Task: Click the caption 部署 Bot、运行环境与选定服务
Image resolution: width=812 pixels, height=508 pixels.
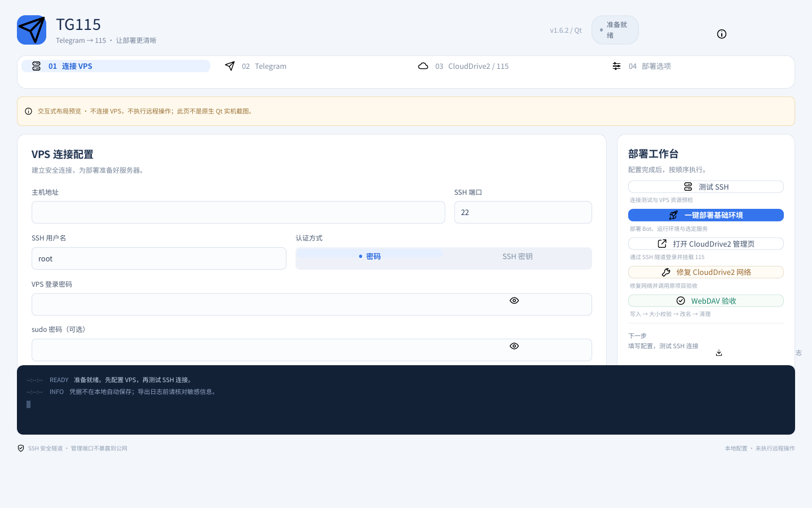Action: click(x=669, y=229)
